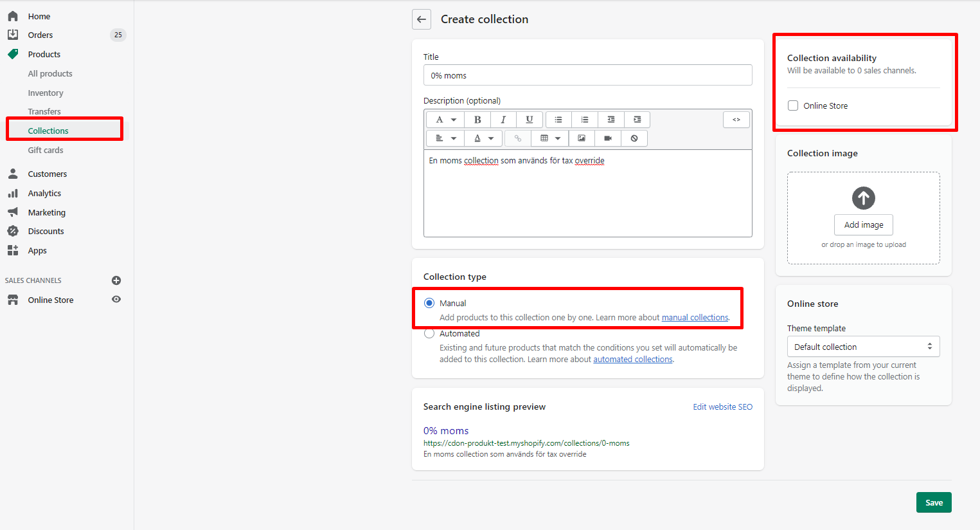
Task: Click the clear formatting icon
Action: click(634, 138)
